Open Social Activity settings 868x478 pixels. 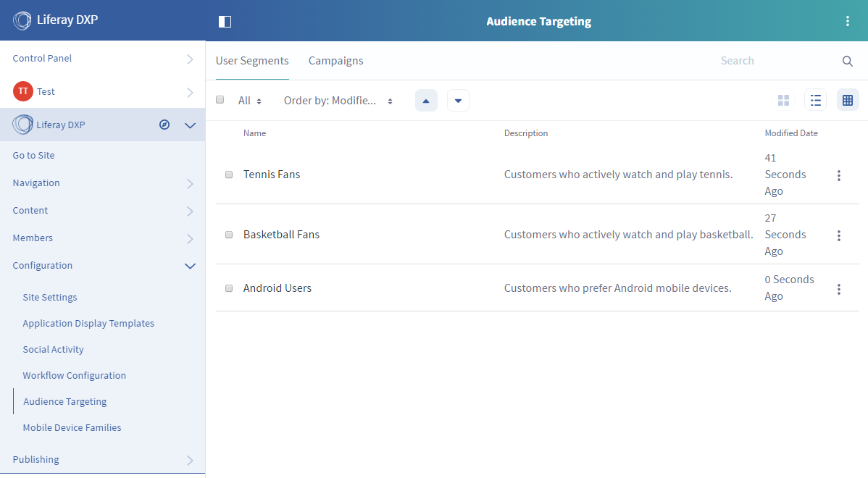click(53, 349)
